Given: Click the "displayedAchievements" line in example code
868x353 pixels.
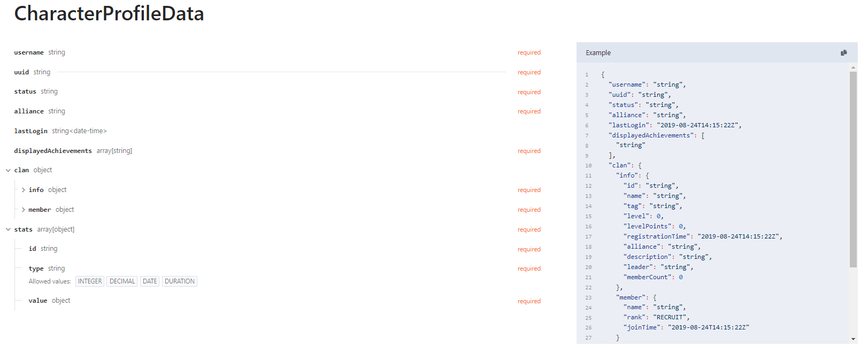Looking at the screenshot, I should [657, 135].
